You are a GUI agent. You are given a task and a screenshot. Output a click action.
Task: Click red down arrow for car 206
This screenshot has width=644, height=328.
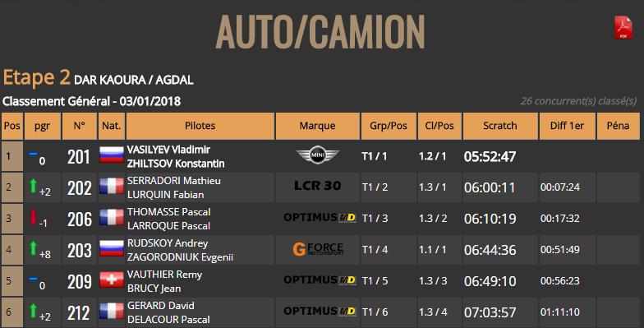coord(34,217)
